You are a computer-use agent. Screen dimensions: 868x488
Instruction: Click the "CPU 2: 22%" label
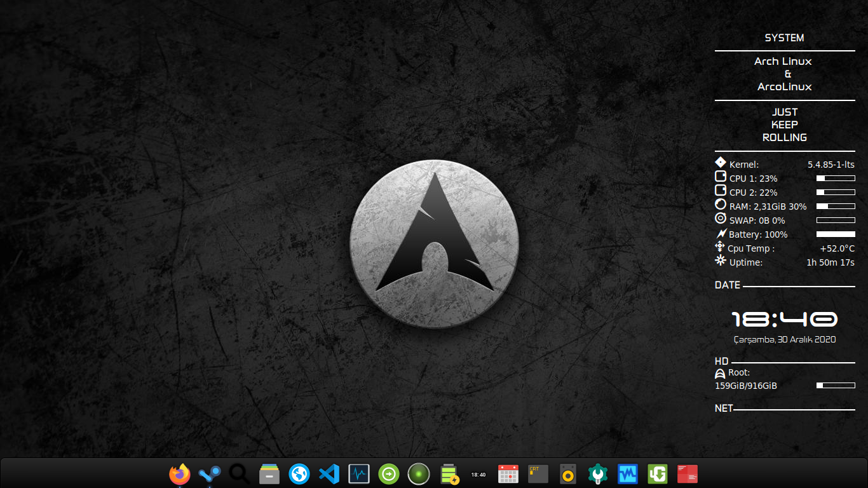[754, 193]
